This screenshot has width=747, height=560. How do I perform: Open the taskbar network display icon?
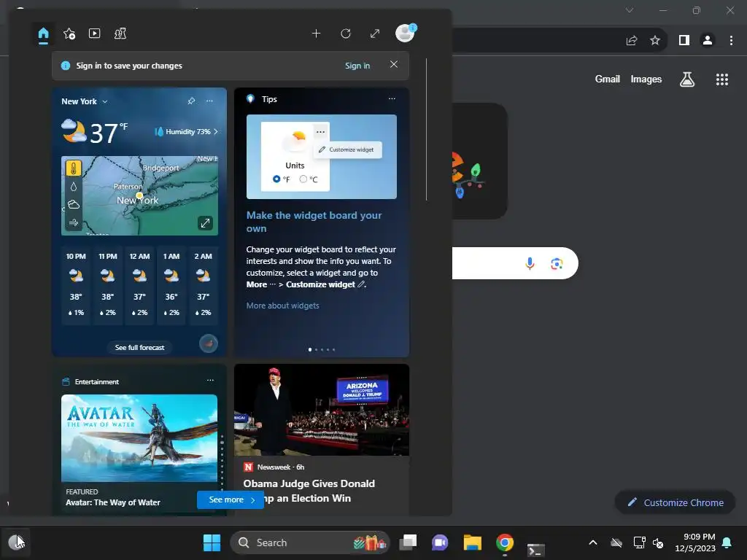639,542
